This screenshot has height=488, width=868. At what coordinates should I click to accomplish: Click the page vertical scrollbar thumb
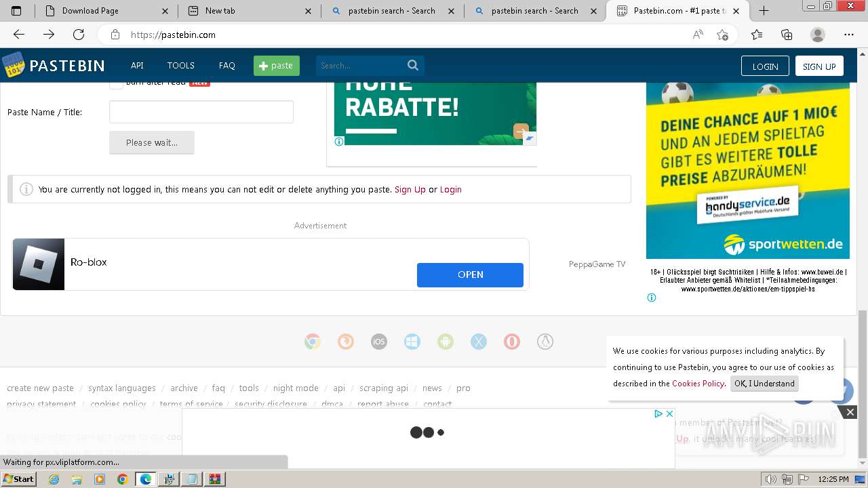[862, 383]
